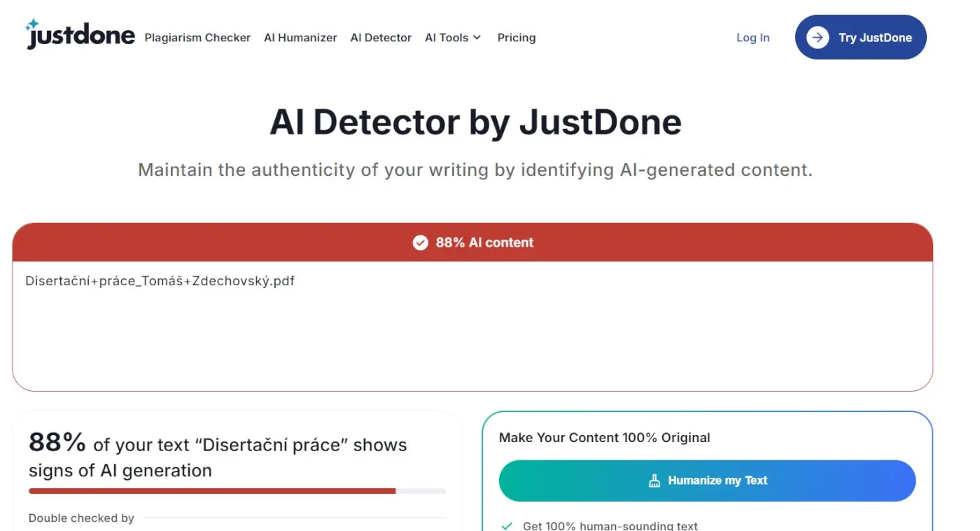Viewport: 980px width, 531px height.
Task: Click the arrow icon in Try JustDone
Action: click(818, 37)
